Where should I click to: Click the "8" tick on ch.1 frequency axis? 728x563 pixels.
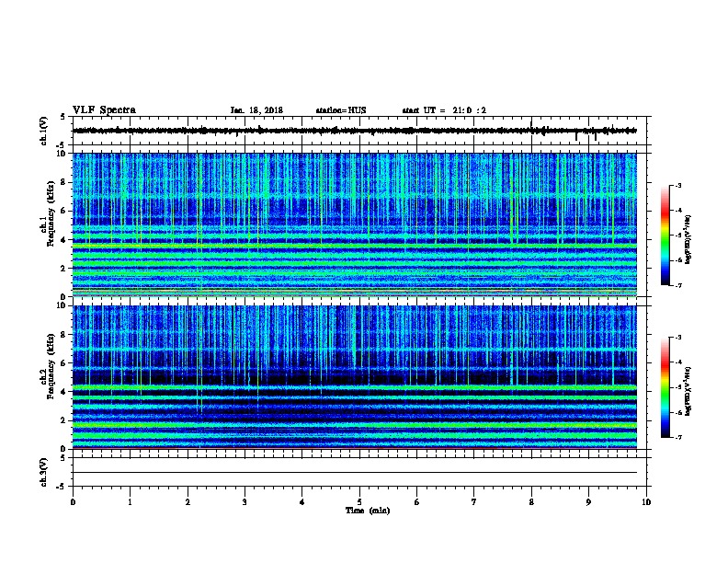[x=63, y=182]
